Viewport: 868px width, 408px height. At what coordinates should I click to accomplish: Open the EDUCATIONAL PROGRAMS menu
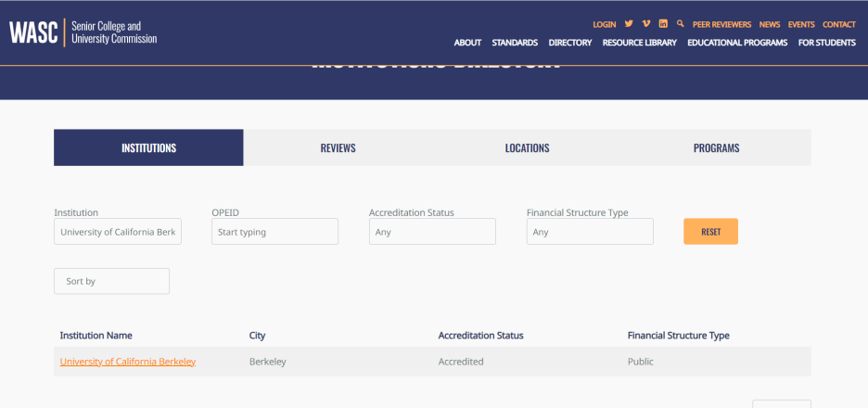737,43
